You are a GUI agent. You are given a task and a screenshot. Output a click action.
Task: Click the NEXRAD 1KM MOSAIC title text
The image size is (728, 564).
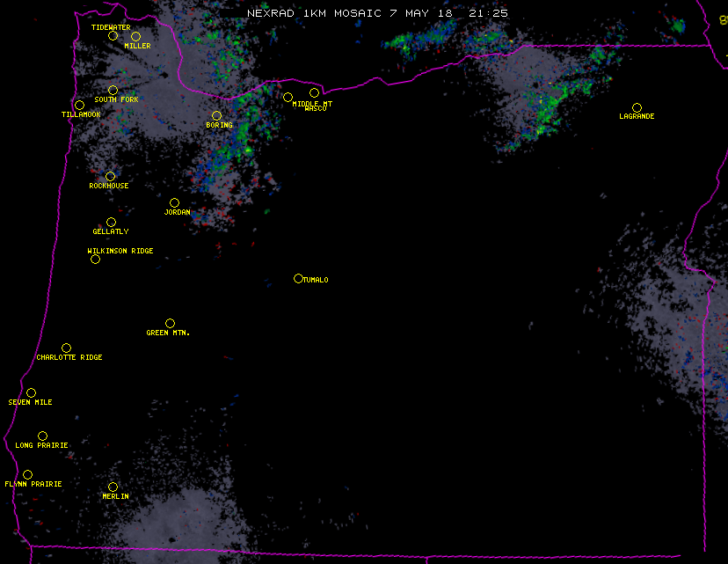(377, 13)
